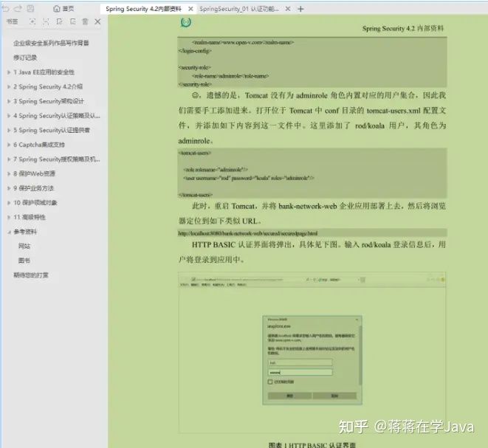This screenshot has width=488, height=448.
Task: Expand chapter 7 Spring Security授权策略
Action: coord(9,159)
